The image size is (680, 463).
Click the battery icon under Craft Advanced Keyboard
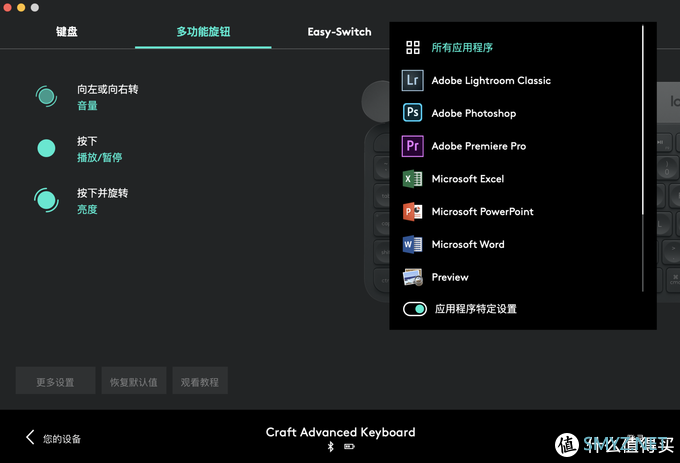tap(349, 447)
